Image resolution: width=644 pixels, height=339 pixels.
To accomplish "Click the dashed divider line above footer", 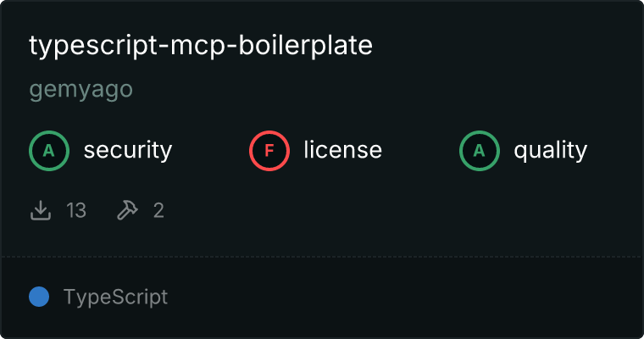I will 322,257.
